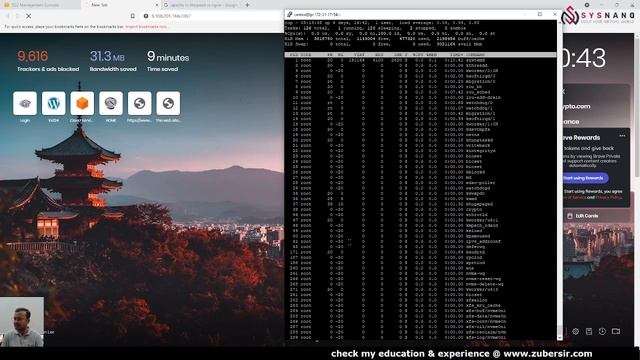This screenshot has height=360, width=640.
Task: Click the 31.3 MB bandwidth saved stat
Action: click(113, 61)
